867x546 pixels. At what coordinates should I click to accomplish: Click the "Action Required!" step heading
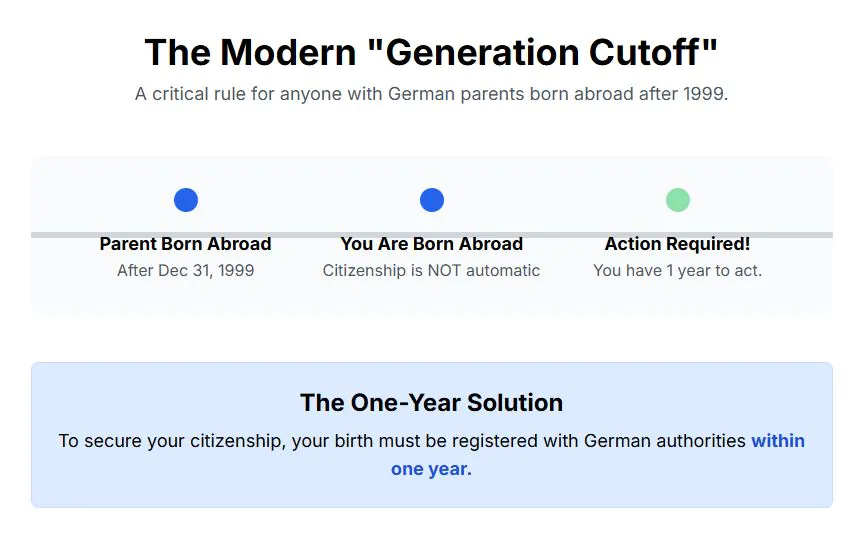click(678, 244)
